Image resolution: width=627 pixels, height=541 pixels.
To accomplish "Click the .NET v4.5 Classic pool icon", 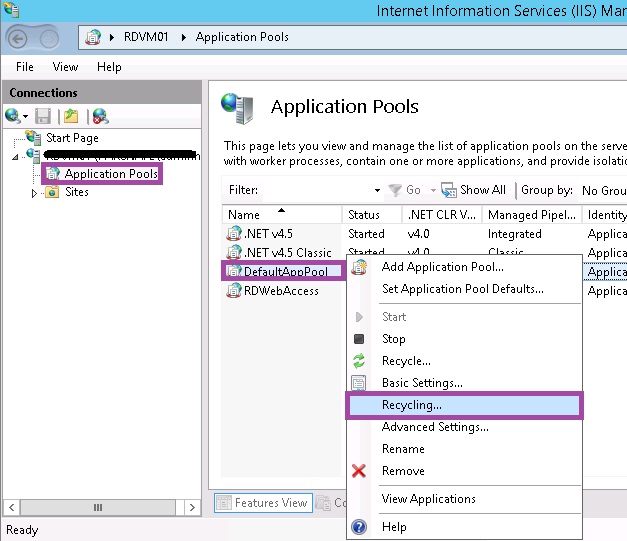I will (234, 252).
